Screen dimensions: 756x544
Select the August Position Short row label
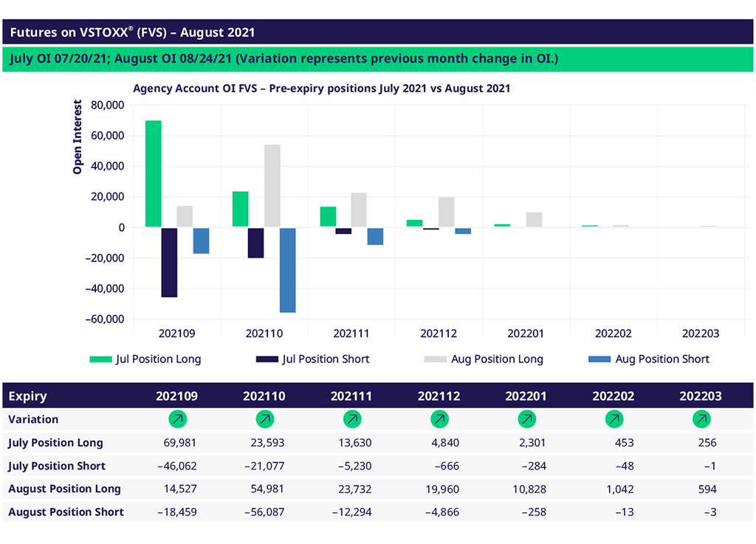(x=66, y=512)
